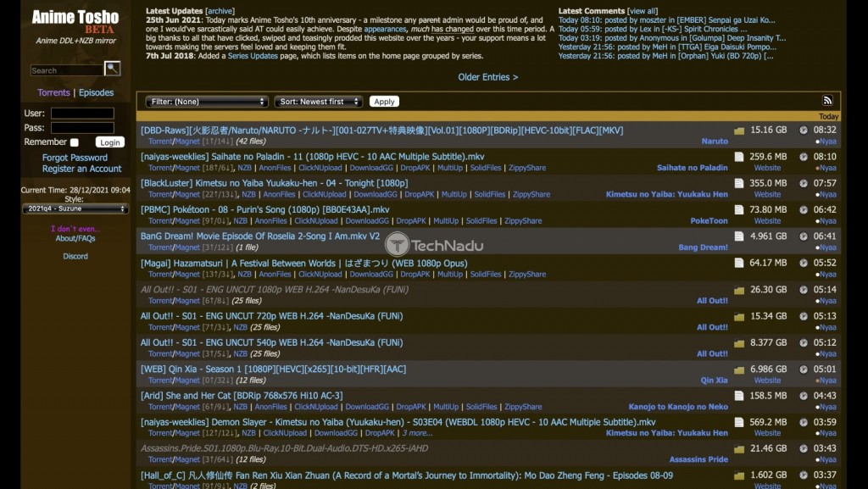Click clock icon next to 07:57

coord(804,183)
